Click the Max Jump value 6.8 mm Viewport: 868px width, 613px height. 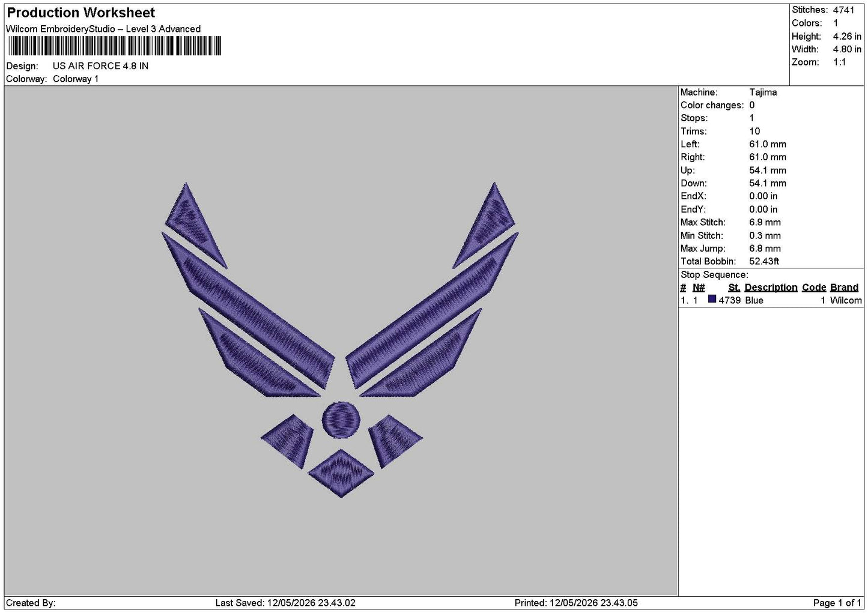765,249
